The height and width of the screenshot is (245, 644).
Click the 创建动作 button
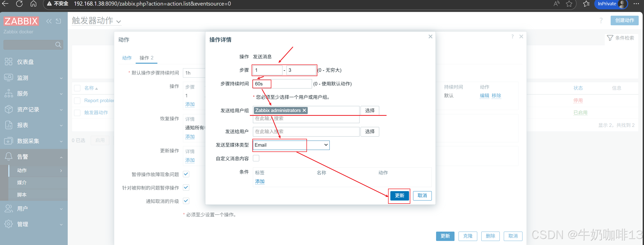pyautogui.click(x=625, y=20)
